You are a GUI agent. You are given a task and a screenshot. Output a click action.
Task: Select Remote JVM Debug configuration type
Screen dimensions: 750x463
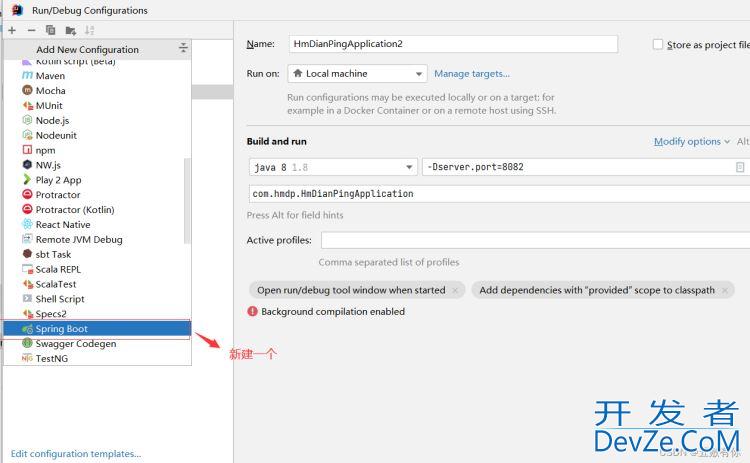pyautogui.click(x=97, y=239)
